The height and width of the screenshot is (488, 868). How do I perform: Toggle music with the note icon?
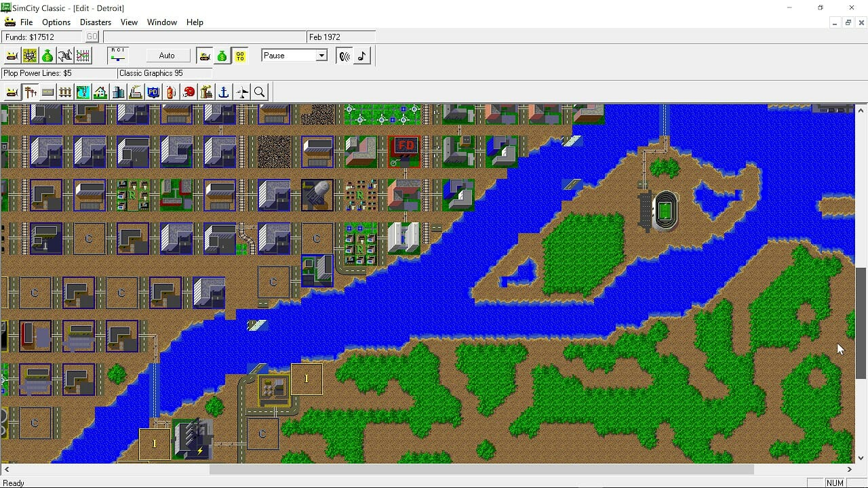(x=362, y=56)
